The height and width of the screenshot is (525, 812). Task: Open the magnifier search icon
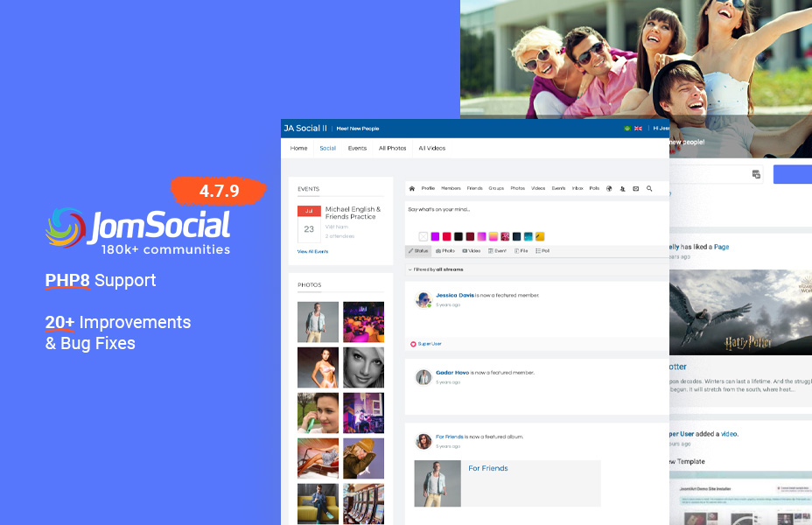pos(649,188)
